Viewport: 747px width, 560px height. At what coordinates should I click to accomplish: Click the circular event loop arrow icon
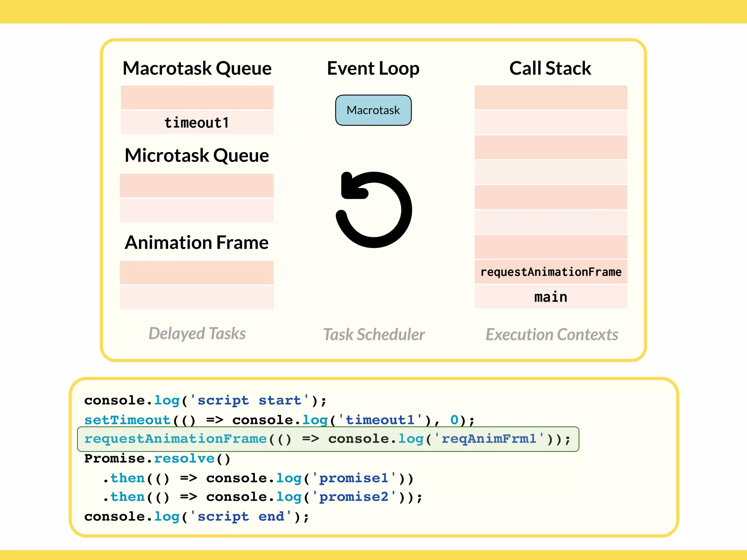[x=374, y=210]
